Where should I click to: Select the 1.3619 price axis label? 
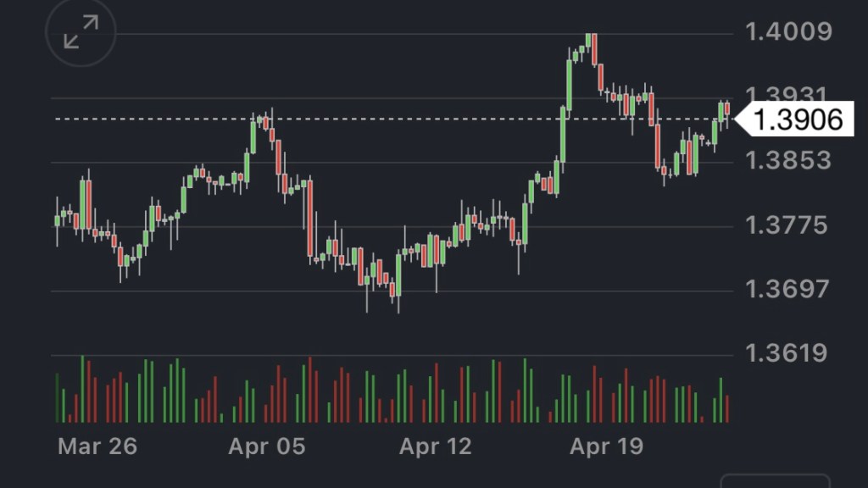(787, 352)
